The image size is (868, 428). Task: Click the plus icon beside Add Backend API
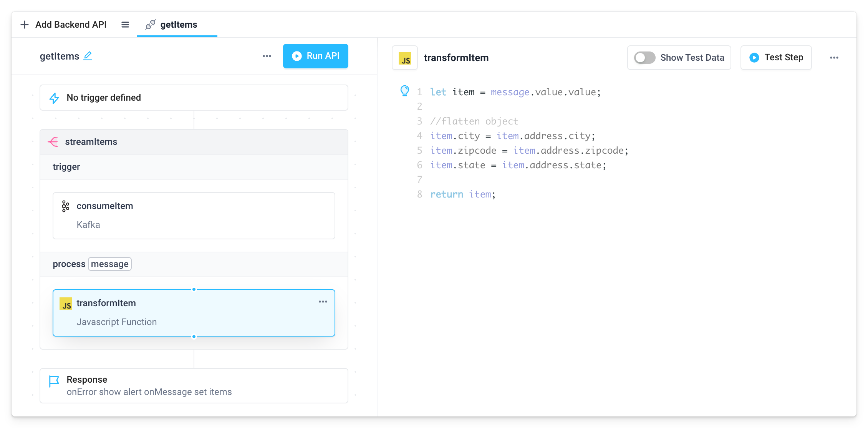[x=25, y=25]
